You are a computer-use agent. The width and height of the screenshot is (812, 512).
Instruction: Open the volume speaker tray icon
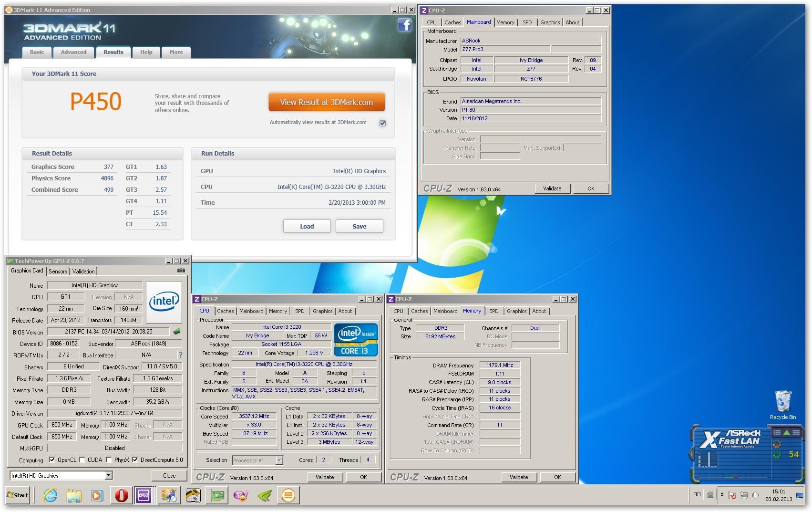[755, 495]
